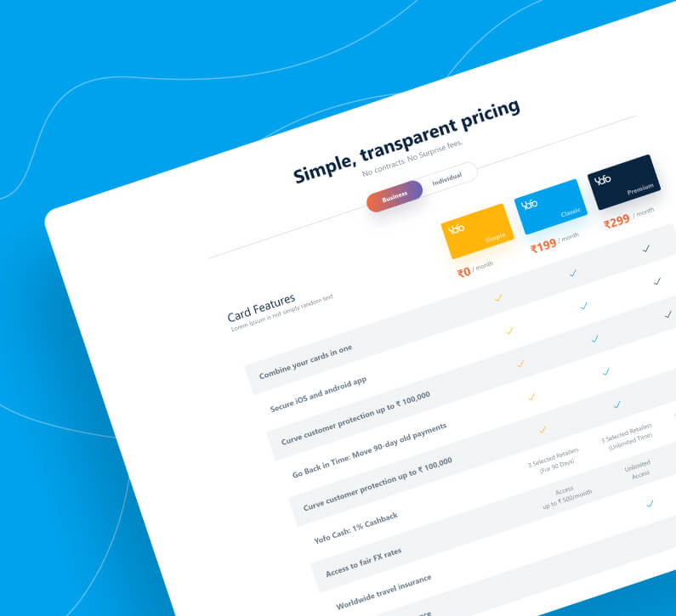Viewport: 676px width, 616px height.
Task: Click 'Access up to ₹500/month' cell
Action: [x=566, y=496]
